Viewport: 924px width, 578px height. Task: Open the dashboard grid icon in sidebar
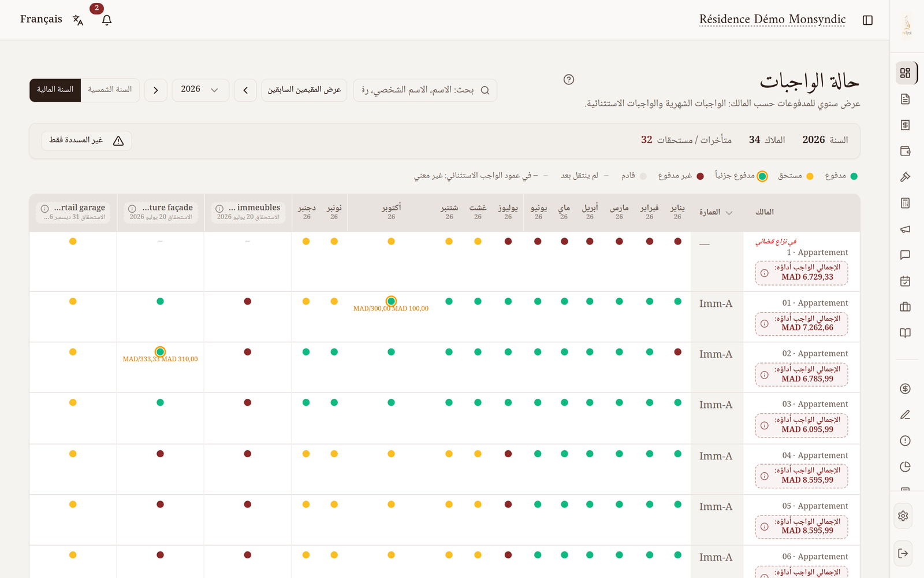(x=905, y=73)
